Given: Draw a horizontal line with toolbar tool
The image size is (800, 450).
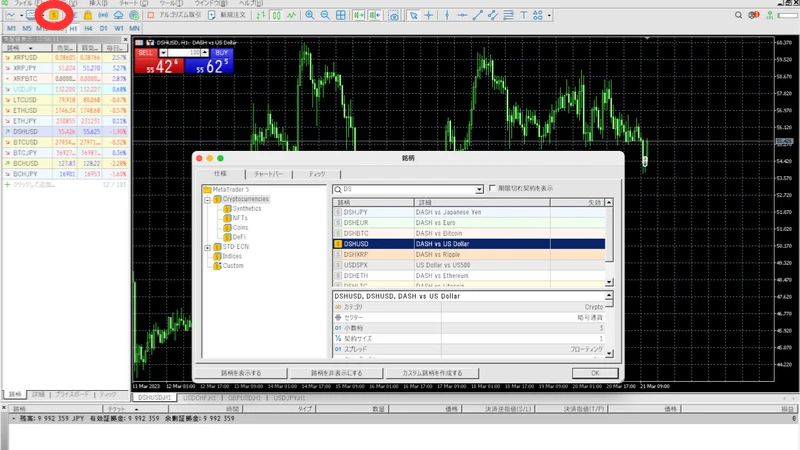Looking at the screenshot, I should [462, 15].
